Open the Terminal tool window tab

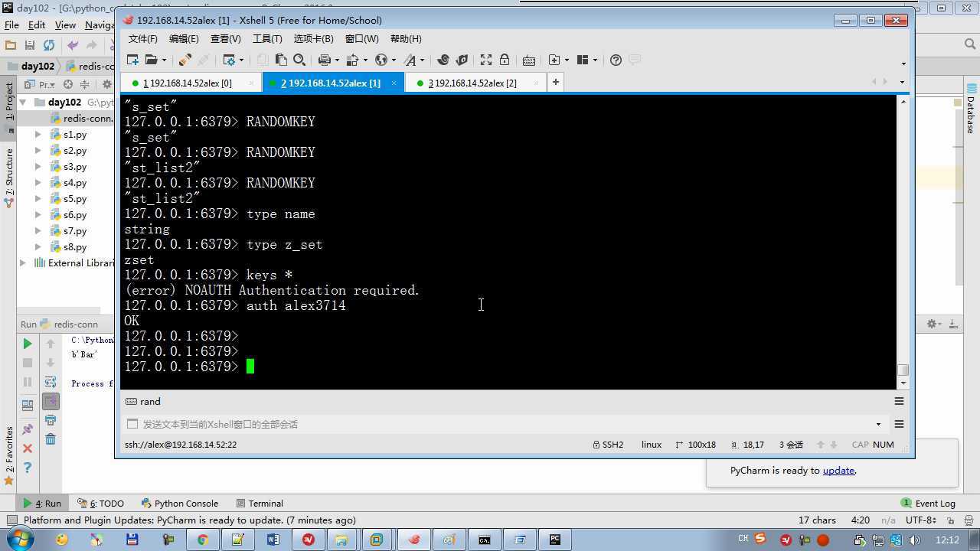coord(260,504)
